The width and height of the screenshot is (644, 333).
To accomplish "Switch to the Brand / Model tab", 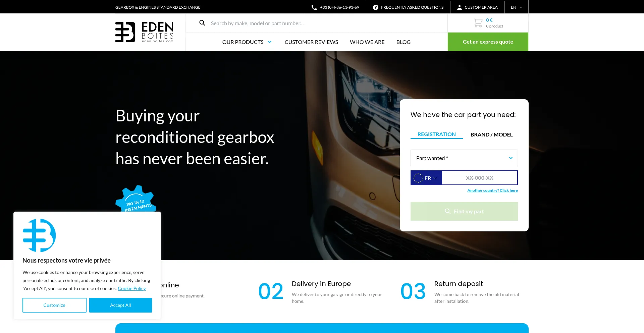I will click(x=491, y=134).
